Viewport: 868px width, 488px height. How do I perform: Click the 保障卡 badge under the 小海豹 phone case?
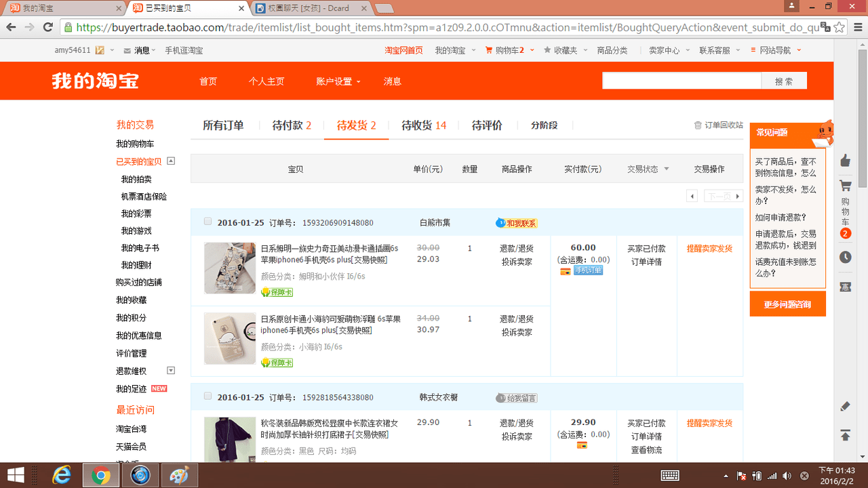pyautogui.click(x=277, y=363)
